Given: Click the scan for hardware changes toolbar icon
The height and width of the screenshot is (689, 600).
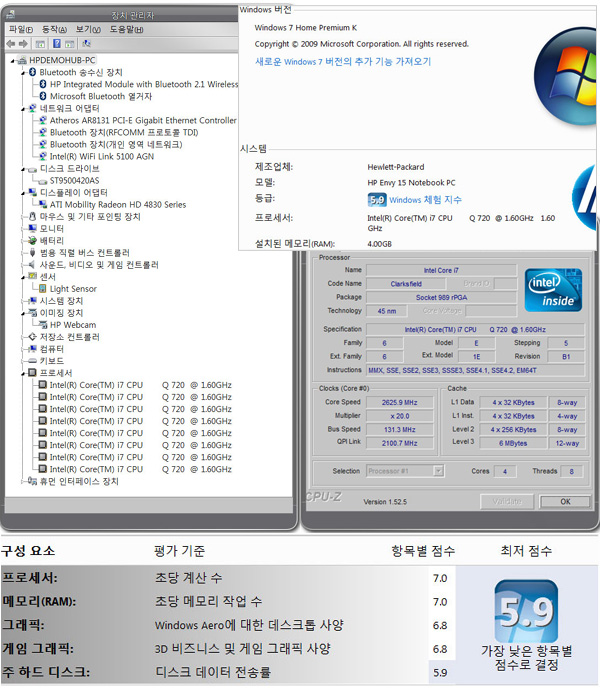Looking at the screenshot, I should (x=86, y=44).
